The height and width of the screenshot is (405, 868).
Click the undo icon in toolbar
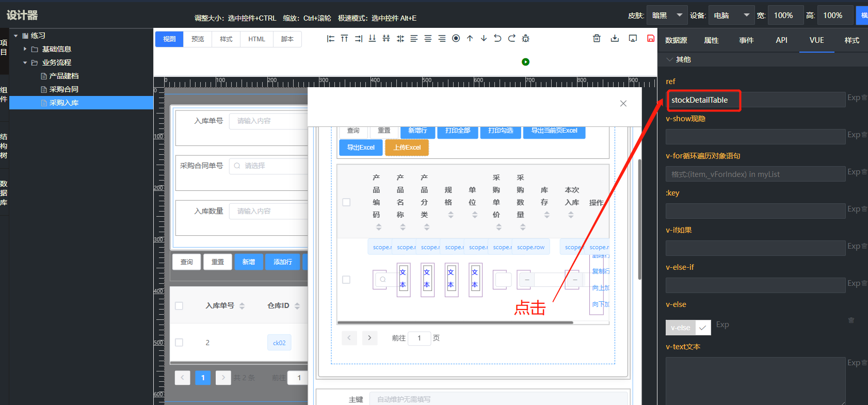(497, 39)
